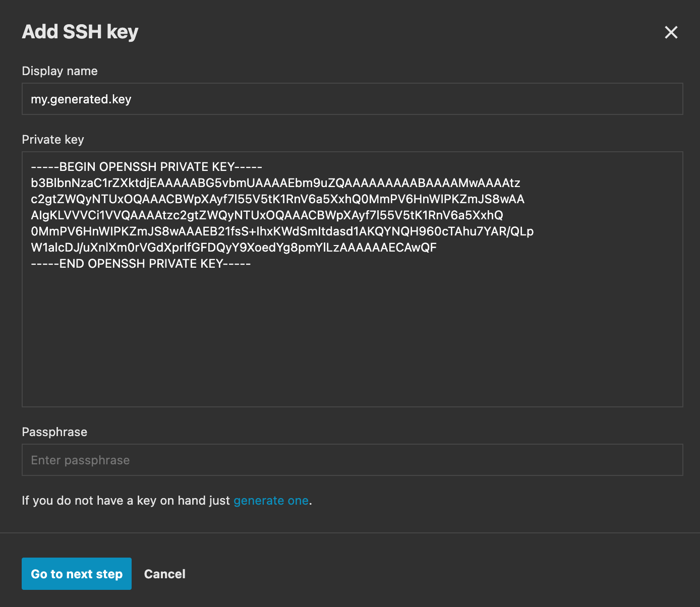Image resolution: width=700 pixels, height=607 pixels.
Task: Click the Private key label
Action: (53, 140)
